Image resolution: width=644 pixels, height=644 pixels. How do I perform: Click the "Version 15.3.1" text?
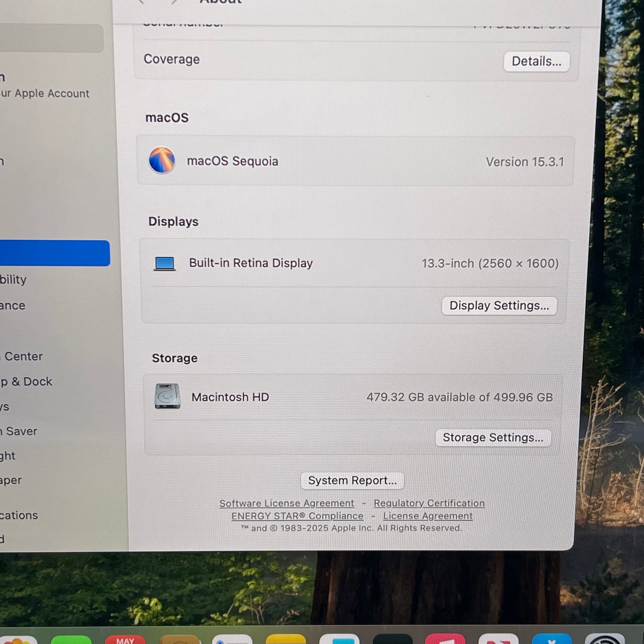pos(525,162)
